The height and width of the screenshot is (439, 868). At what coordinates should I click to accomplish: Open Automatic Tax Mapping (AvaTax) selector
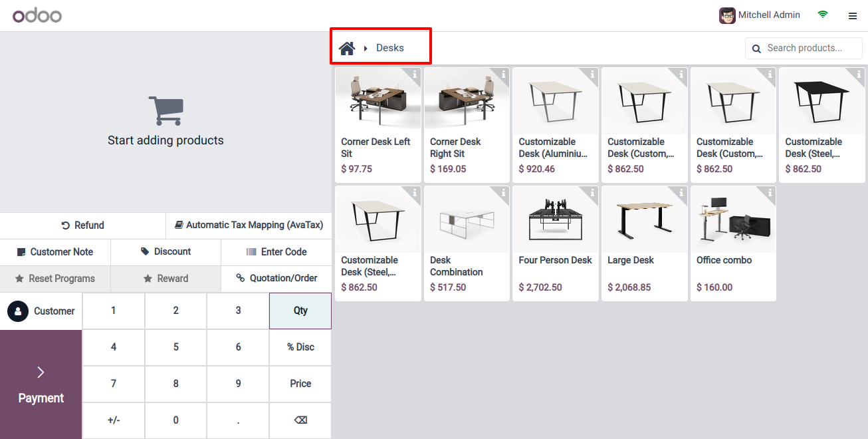point(249,225)
